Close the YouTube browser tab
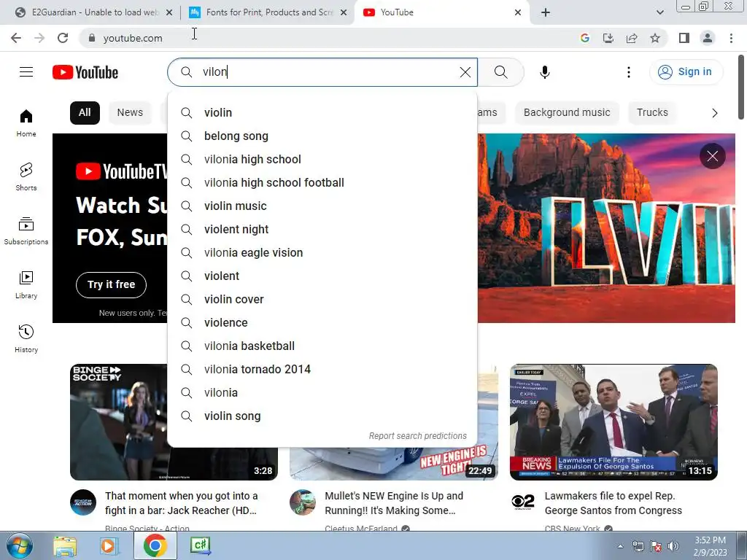This screenshot has height=560, width=747. (518, 12)
